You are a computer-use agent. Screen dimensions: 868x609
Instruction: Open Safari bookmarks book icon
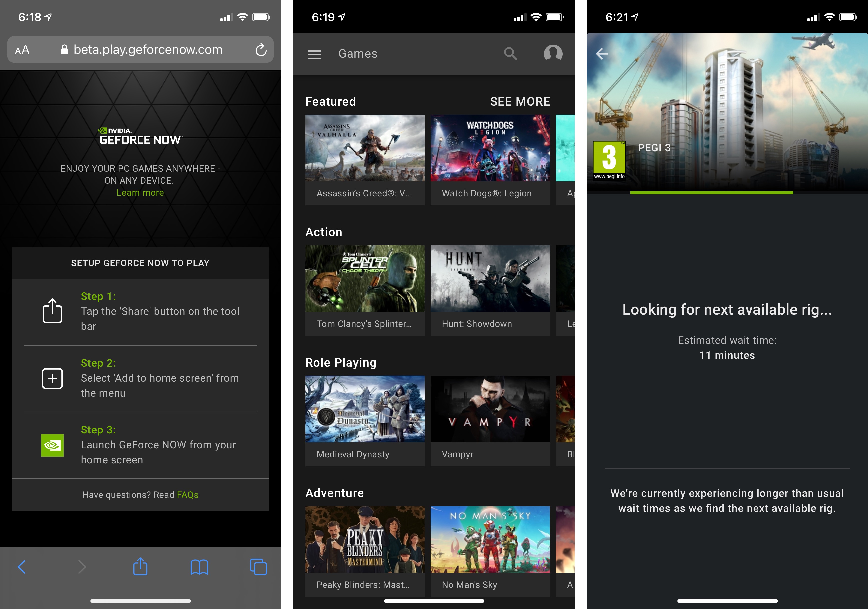[x=199, y=567]
